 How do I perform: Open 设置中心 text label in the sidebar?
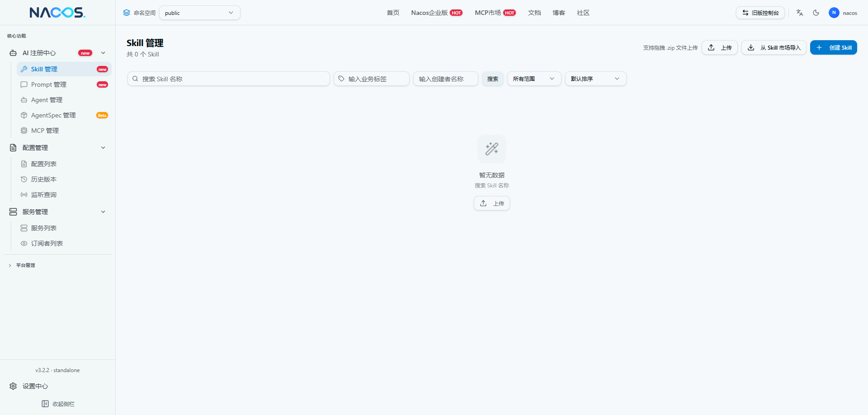pos(35,386)
